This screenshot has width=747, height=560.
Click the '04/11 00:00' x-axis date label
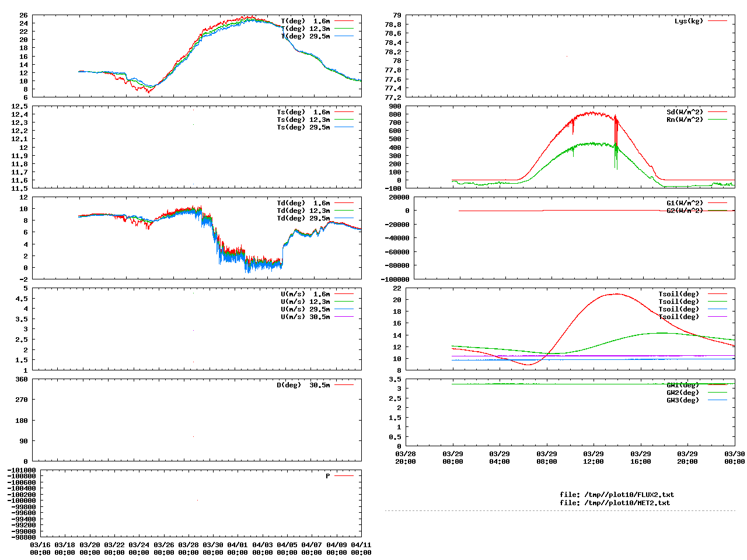click(x=361, y=548)
